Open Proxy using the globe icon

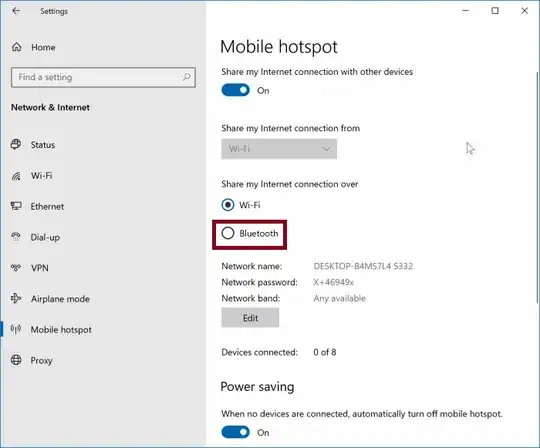pyautogui.click(x=16, y=360)
